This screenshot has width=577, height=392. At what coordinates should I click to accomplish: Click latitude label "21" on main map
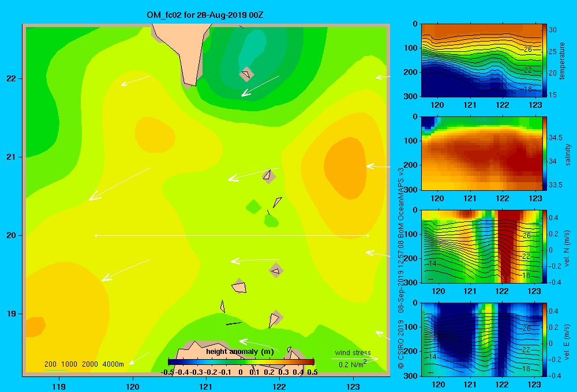[11, 157]
